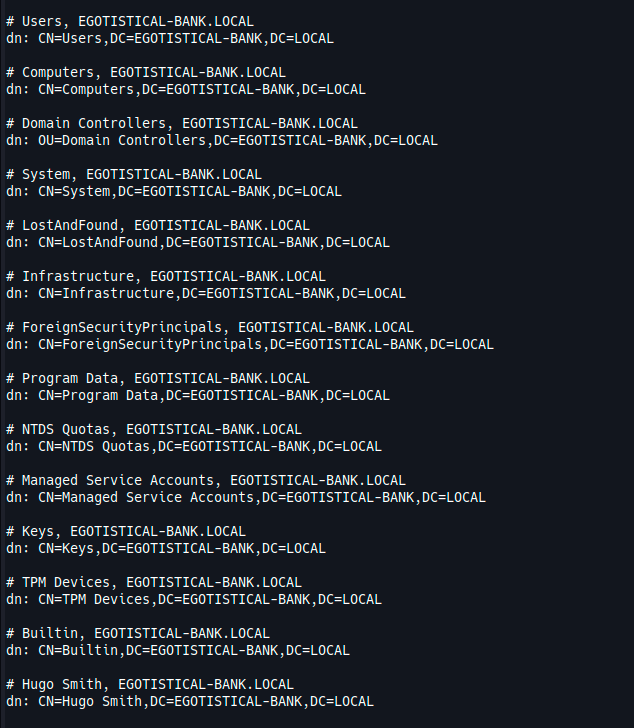Click the OU=Domain Controllers dn line

click(222, 140)
